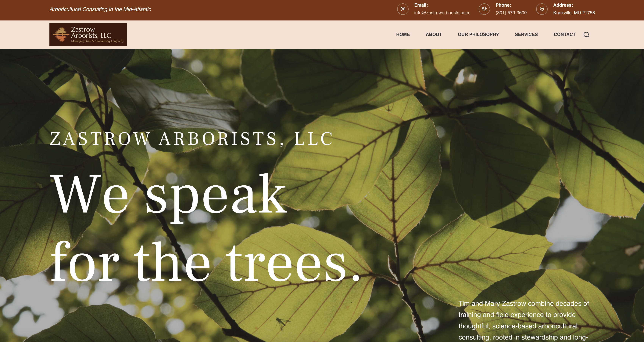Click the Arboricultural Consulting tagline text
The image size is (644, 342).
pos(100,9)
